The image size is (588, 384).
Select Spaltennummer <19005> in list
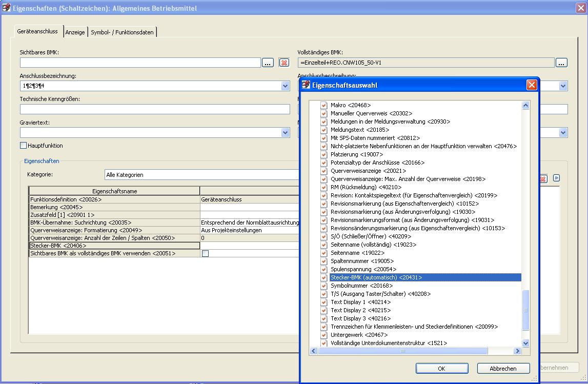[x=362, y=261]
